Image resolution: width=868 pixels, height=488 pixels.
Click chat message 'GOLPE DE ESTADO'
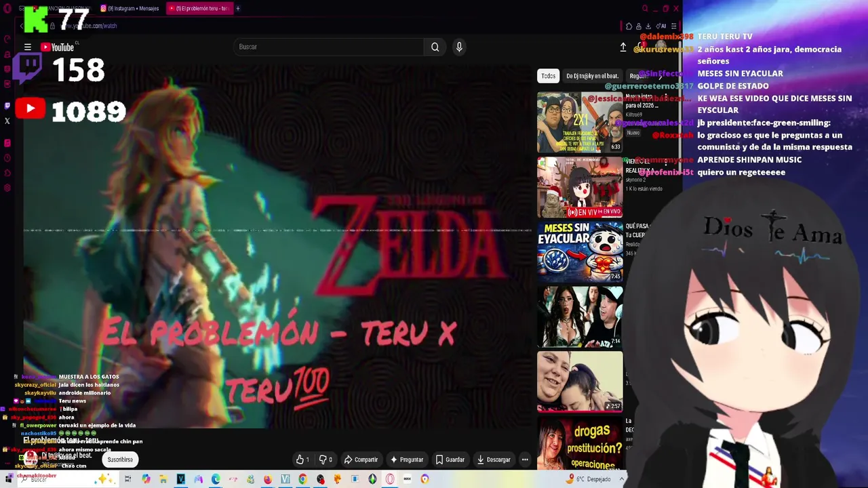(x=733, y=86)
